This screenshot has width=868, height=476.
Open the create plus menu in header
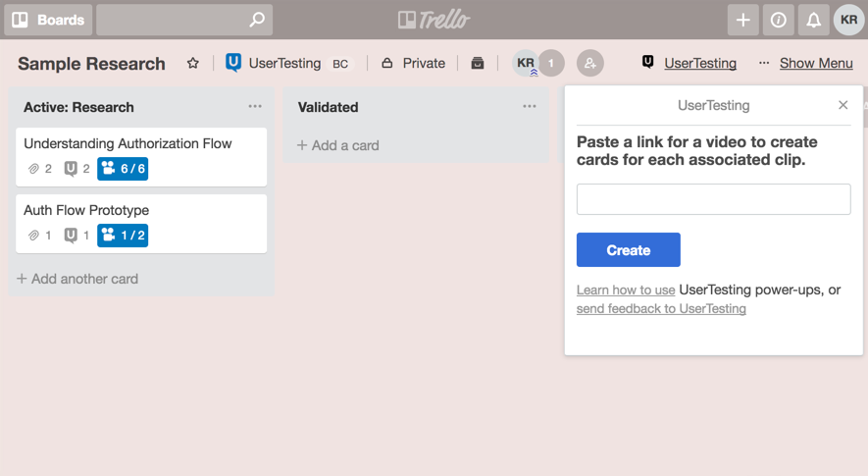coord(742,20)
